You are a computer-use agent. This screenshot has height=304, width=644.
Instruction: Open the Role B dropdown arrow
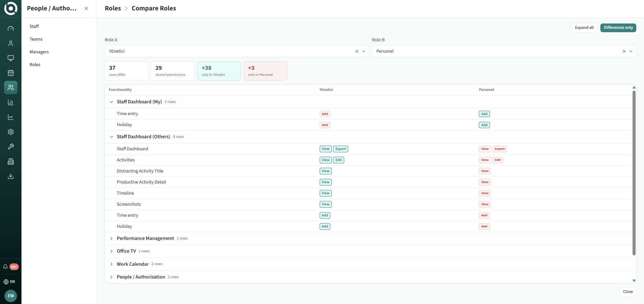point(631,51)
